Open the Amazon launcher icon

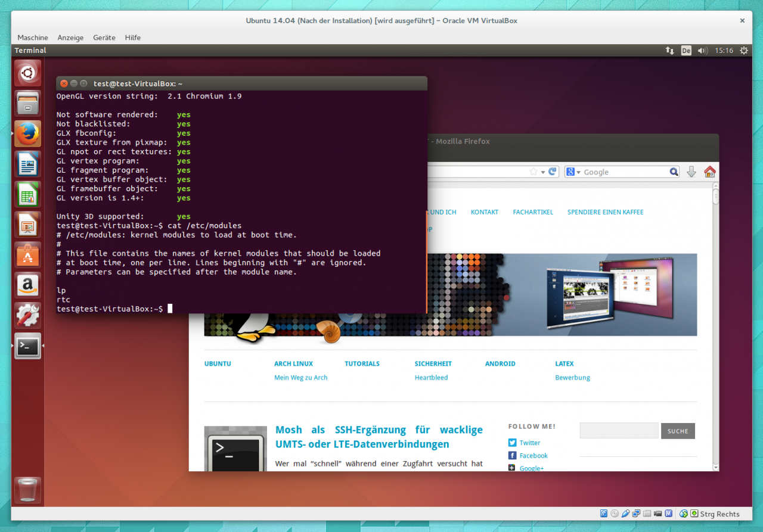point(27,286)
